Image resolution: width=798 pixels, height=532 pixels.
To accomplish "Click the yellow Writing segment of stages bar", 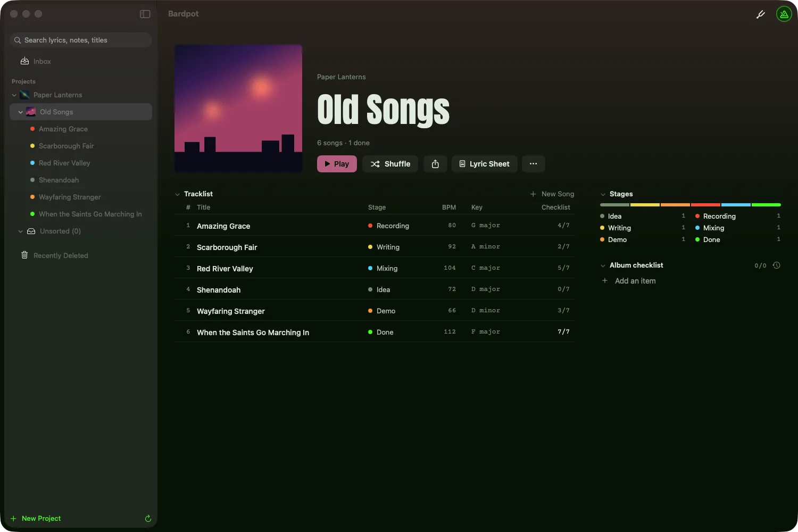I will [645, 205].
